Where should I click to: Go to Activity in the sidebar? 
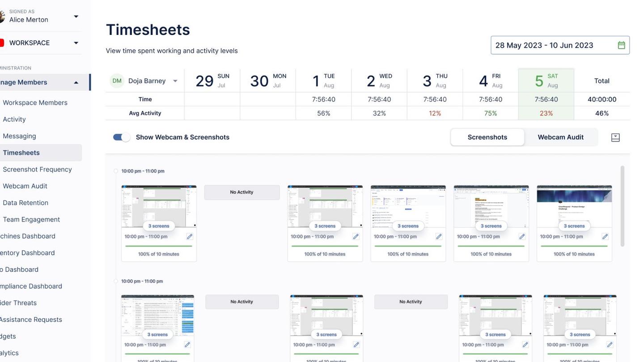(x=14, y=119)
